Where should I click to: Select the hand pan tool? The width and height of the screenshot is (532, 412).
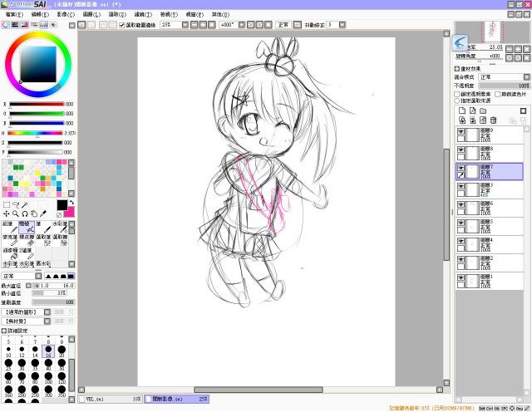[x=34, y=213]
